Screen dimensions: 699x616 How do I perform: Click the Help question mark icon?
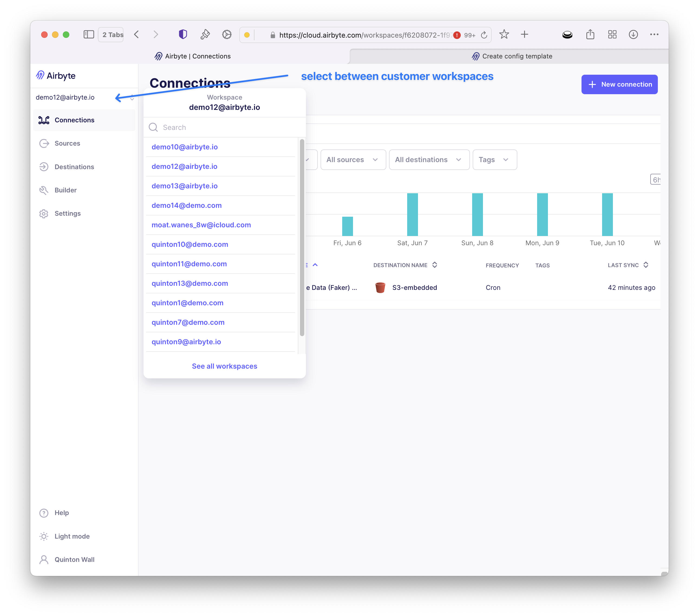[44, 513]
